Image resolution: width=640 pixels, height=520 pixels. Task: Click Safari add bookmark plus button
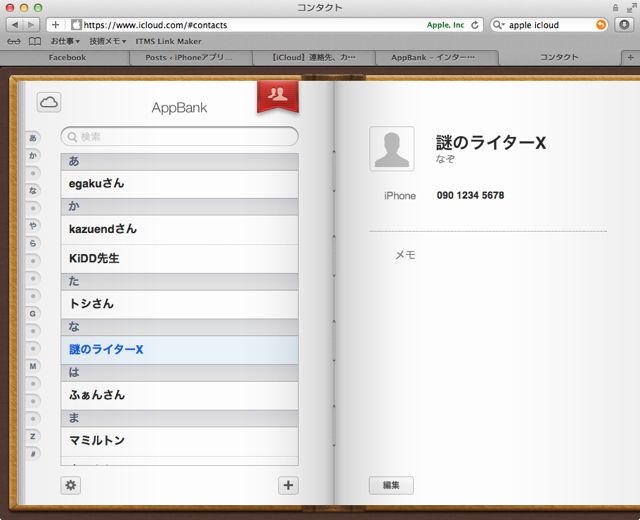click(56, 25)
